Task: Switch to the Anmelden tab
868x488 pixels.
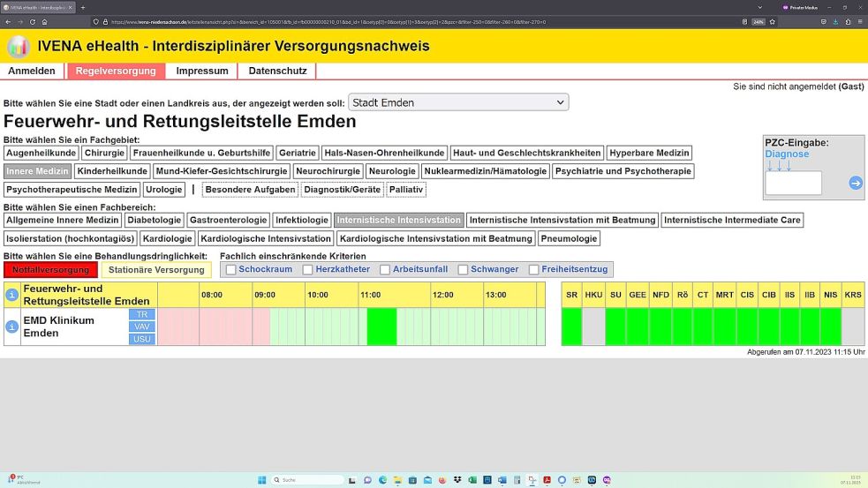Action: (32, 71)
